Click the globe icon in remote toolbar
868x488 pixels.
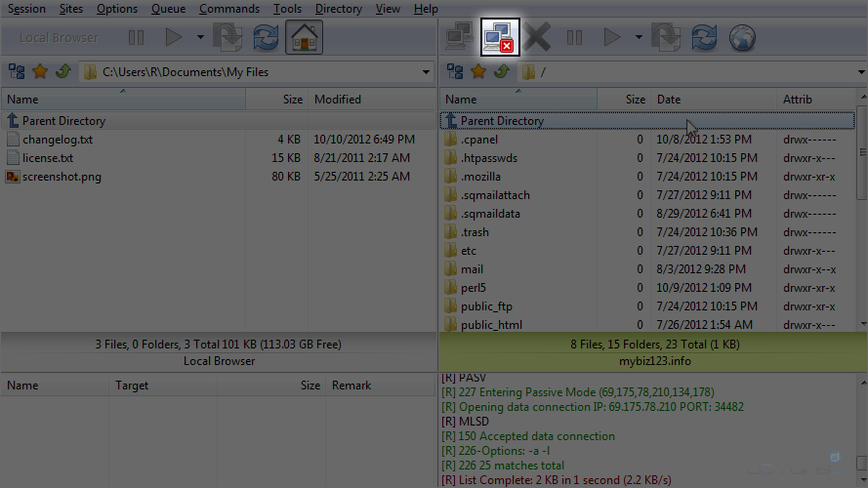point(743,38)
